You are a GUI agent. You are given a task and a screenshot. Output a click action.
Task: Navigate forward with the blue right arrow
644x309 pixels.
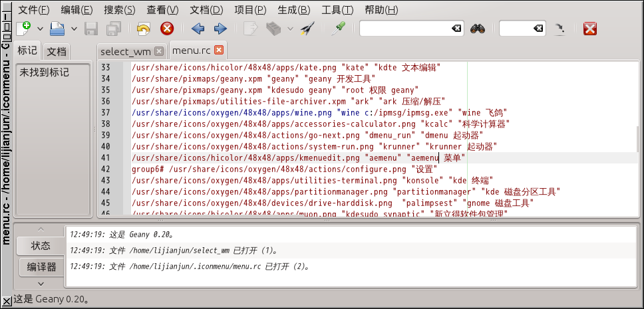[221, 29]
